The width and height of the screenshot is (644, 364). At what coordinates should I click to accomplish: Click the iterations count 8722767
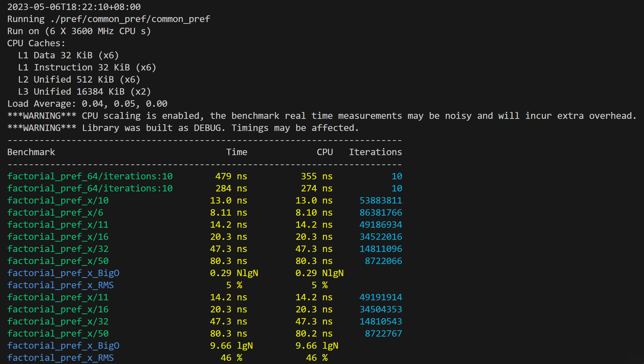click(x=383, y=333)
